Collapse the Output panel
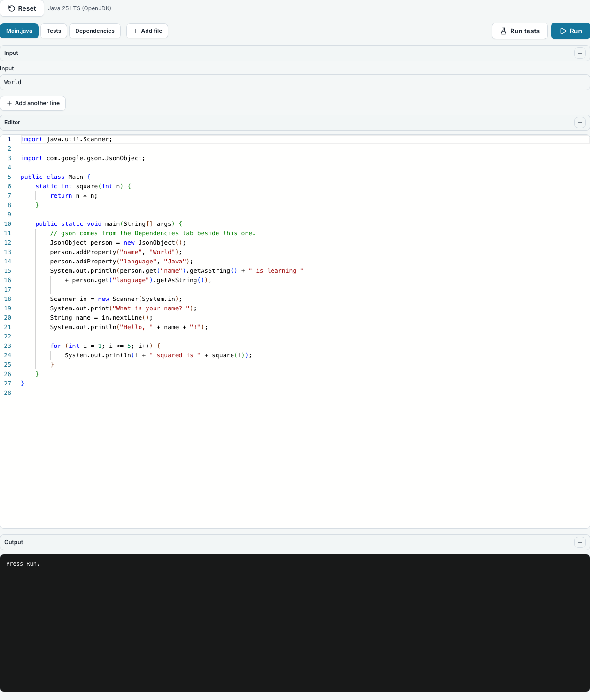 point(580,542)
